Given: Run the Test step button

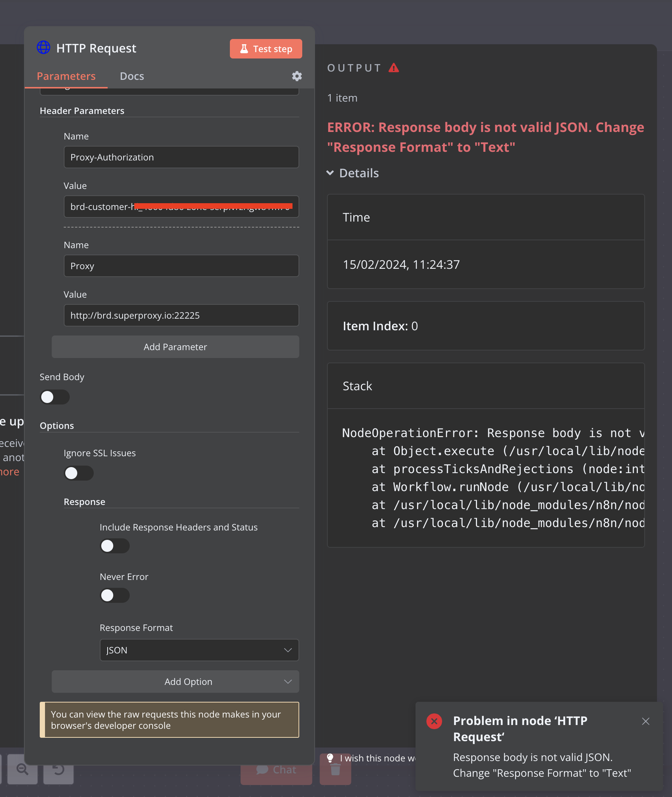Looking at the screenshot, I should [266, 49].
